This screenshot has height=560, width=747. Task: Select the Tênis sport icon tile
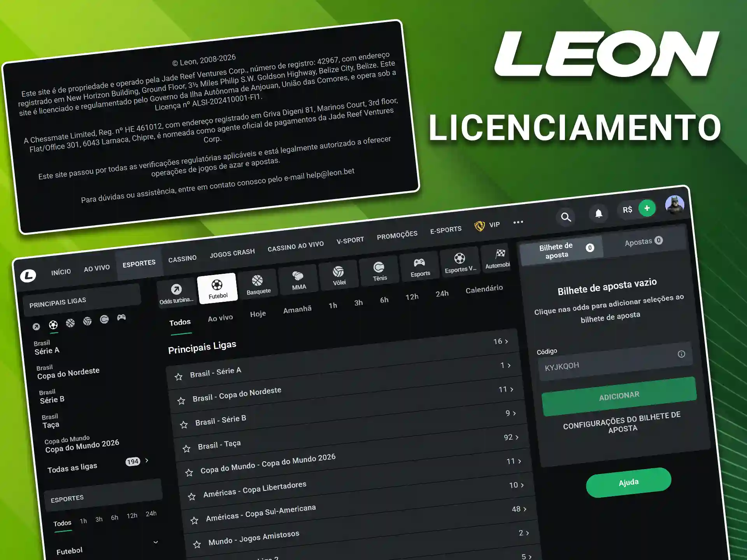point(379,271)
